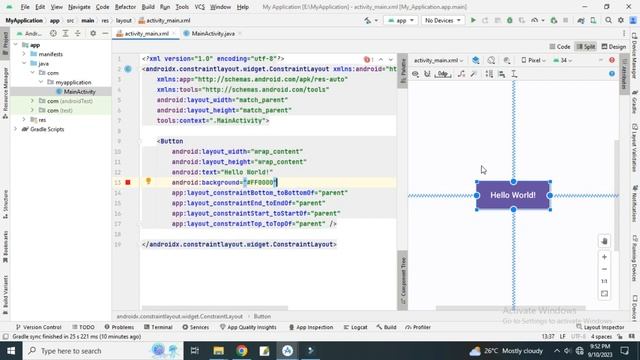
Task: Expand com (androidTest) package
Action: pos(32,101)
